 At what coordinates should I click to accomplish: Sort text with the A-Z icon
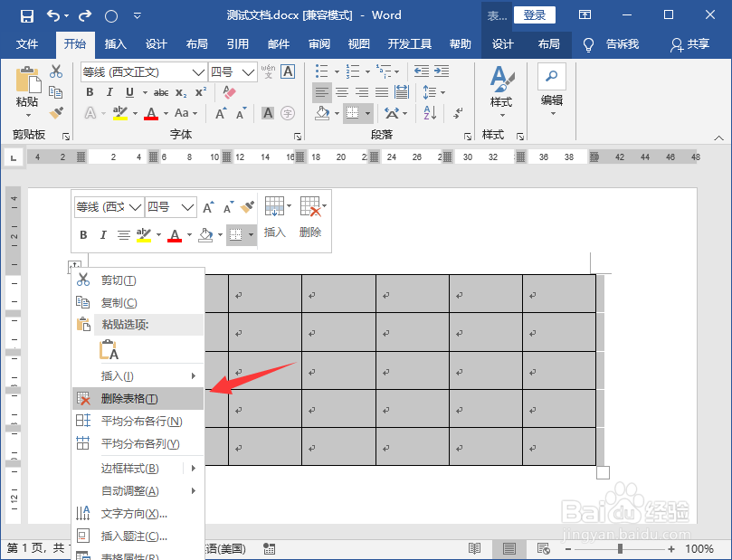coord(430,112)
